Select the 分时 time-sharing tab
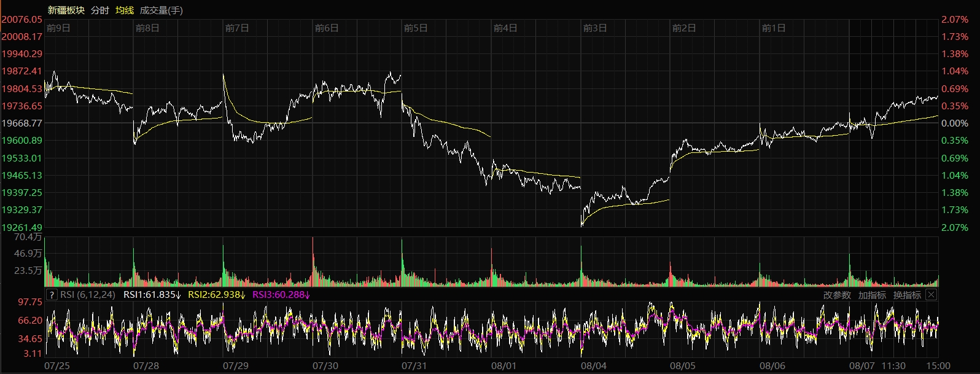The width and height of the screenshot is (980, 374). pyautogui.click(x=99, y=10)
